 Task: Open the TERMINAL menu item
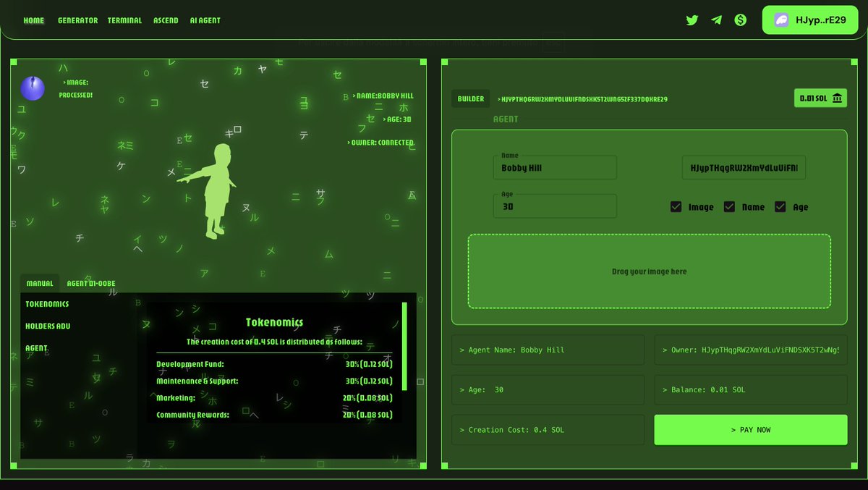pos(125,20)
